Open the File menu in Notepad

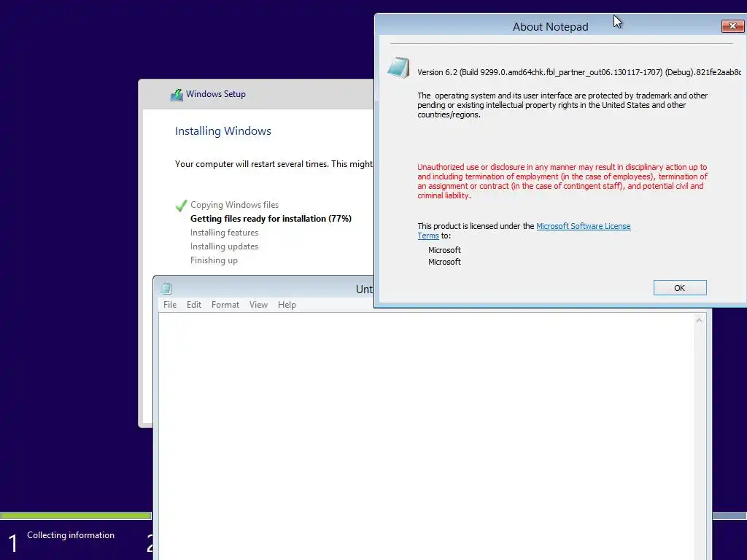click(x=169, y=305)
